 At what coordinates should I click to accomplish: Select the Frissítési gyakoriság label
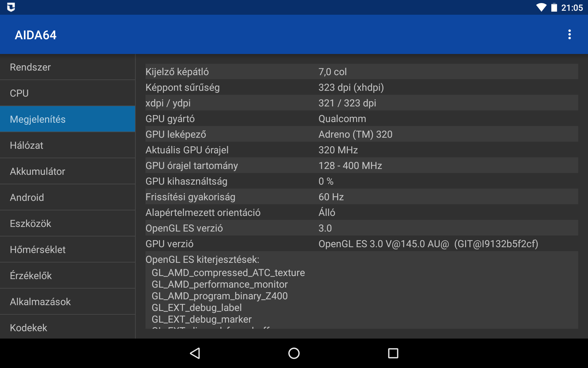click(190, 197)
